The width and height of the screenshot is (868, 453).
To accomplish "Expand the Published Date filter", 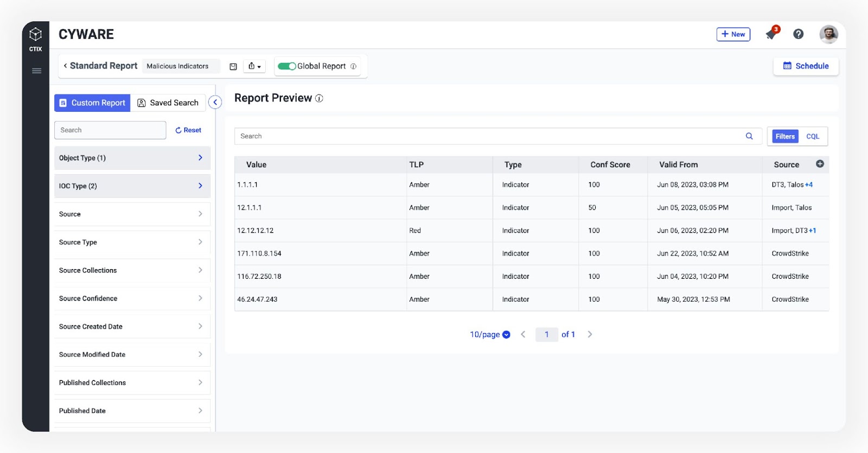I will point(132,411).
